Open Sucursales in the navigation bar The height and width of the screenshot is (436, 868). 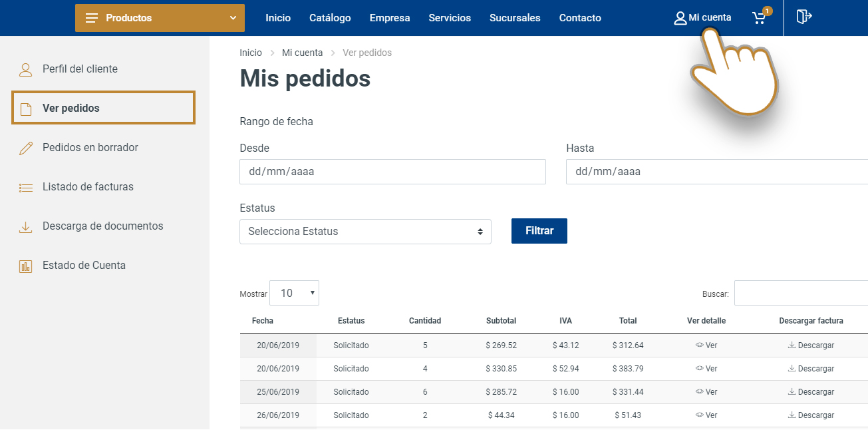(515, 18)
